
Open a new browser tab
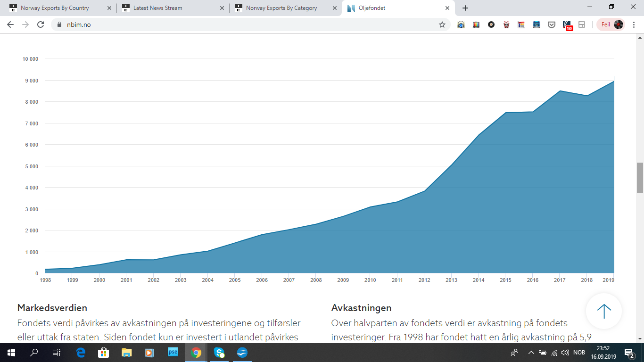point(465,8)
